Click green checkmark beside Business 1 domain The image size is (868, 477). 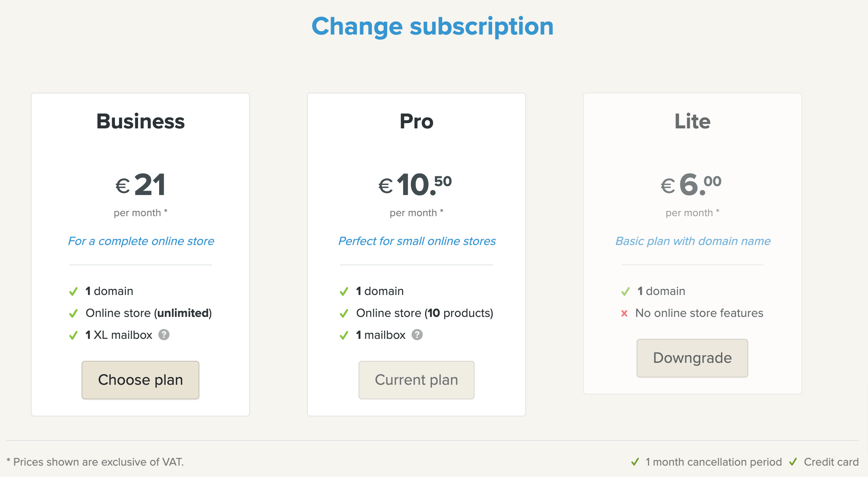click(x=73, y=291)
